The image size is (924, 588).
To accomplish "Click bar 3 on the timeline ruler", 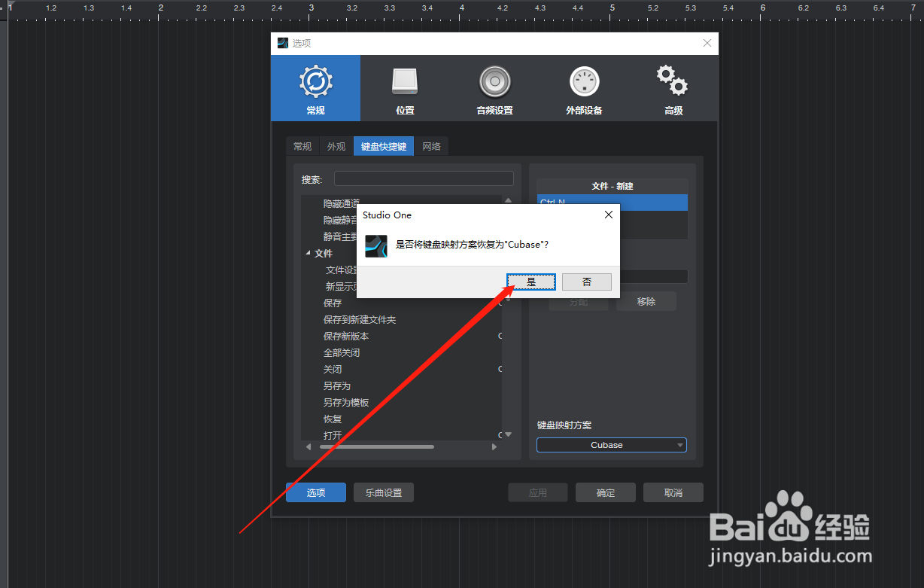I will click(311, 8).
